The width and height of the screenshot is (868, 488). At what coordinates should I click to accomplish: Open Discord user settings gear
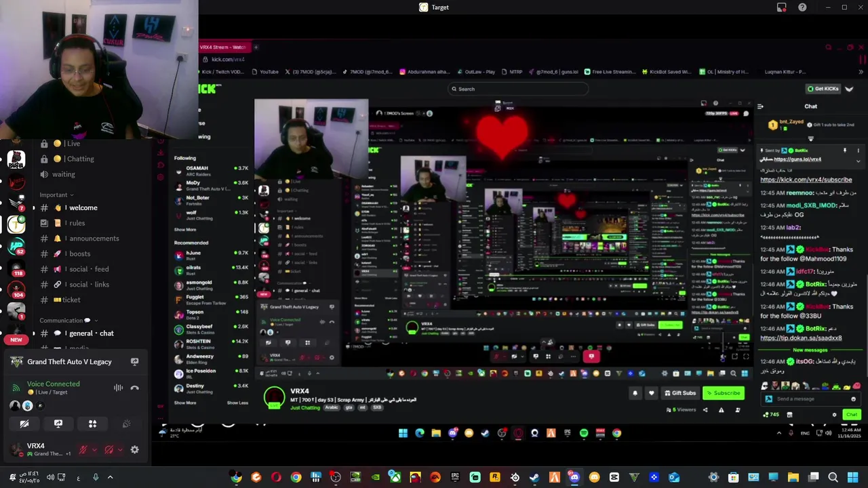click(x=134, y=449)
